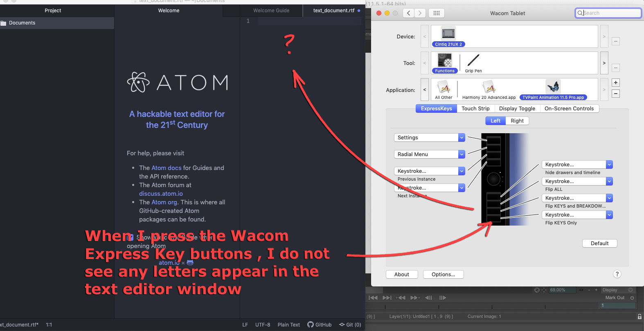The image size is (644, 331).
Task: Open the Atom docs link
Action: (x=166, y=168)
